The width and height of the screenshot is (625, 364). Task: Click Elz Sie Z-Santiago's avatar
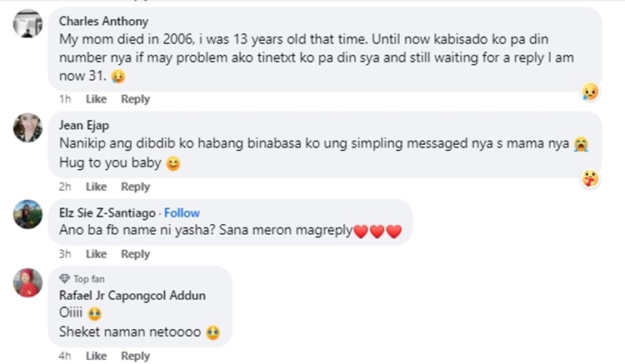(x=28, y=215)
